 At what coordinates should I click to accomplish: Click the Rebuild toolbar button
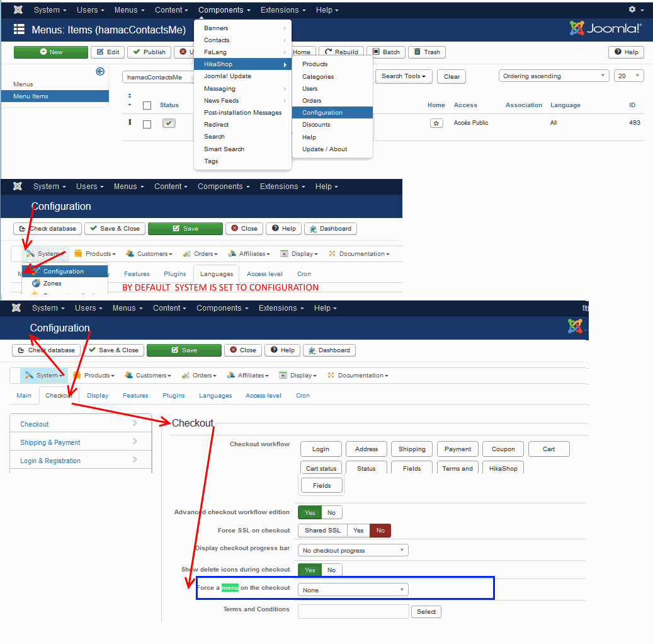[x=341, y=52]
